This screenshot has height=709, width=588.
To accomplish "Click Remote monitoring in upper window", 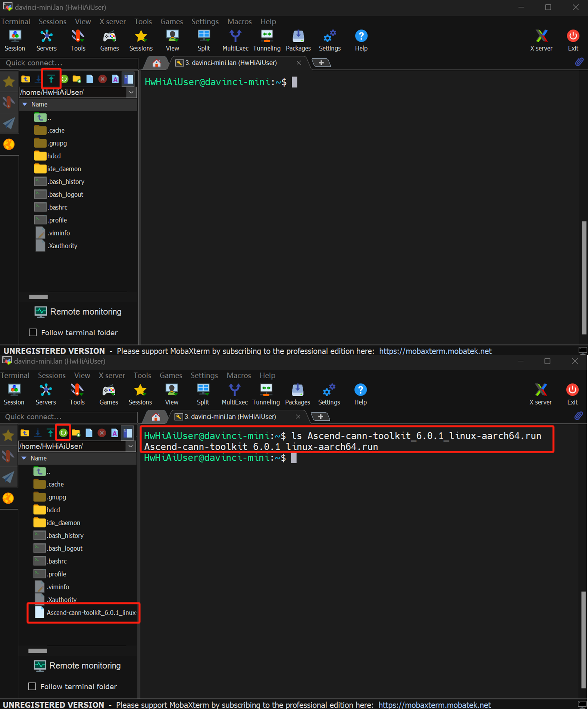I will point(78,312).
